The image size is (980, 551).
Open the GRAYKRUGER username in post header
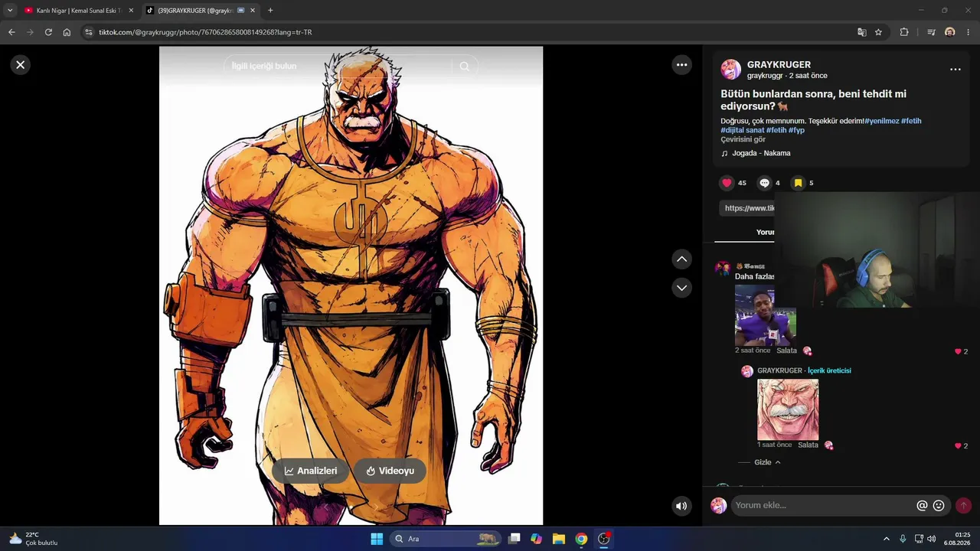pyautogui.click(x=779, y=64)
